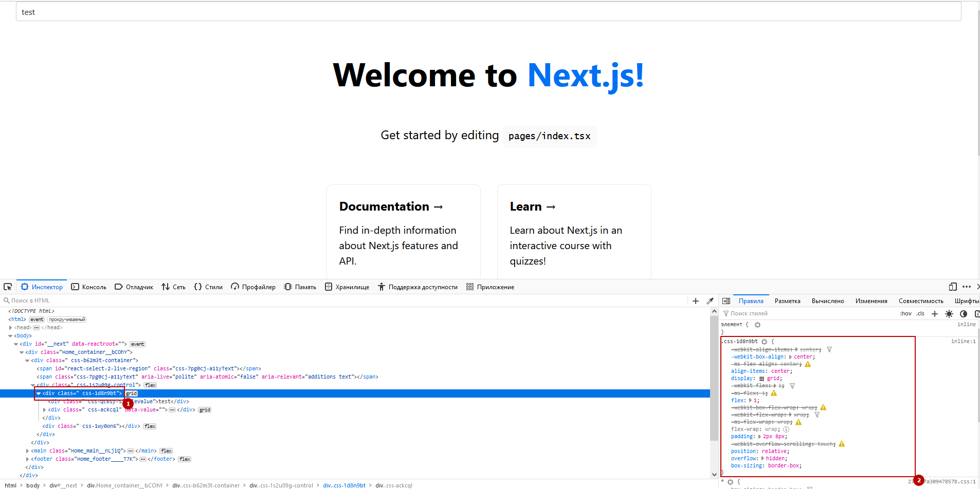Toggle the .cls class panel

[920, 313]
